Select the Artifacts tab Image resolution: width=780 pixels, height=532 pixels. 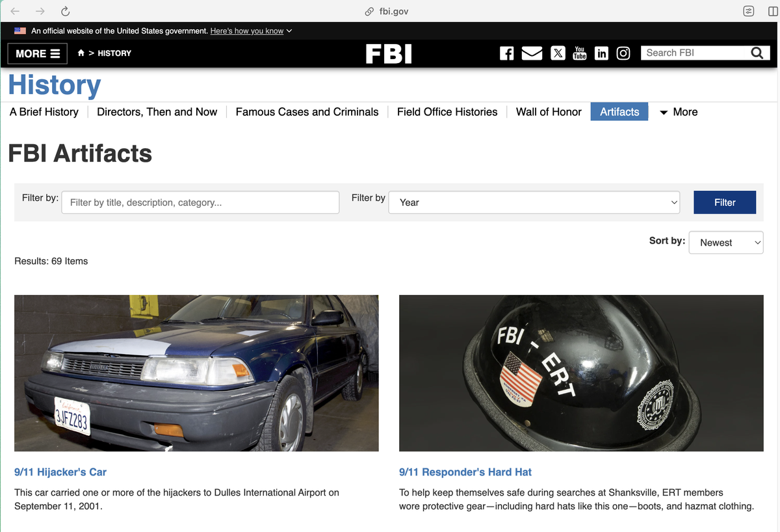619,112
